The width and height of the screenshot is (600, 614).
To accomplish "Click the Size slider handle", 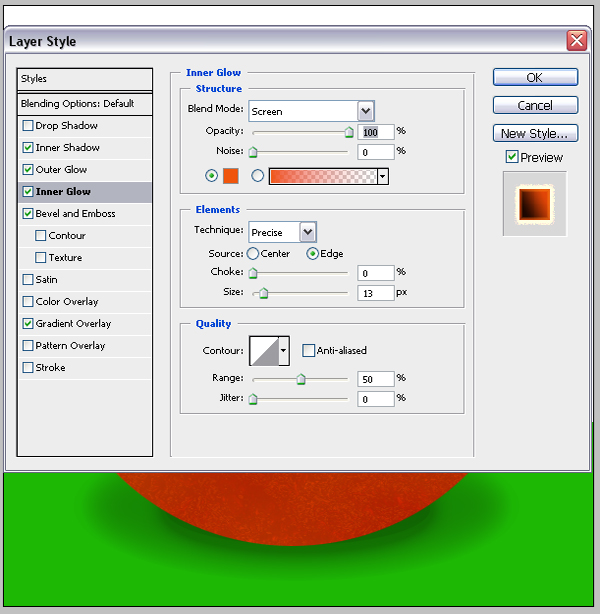I will point(264,293).
